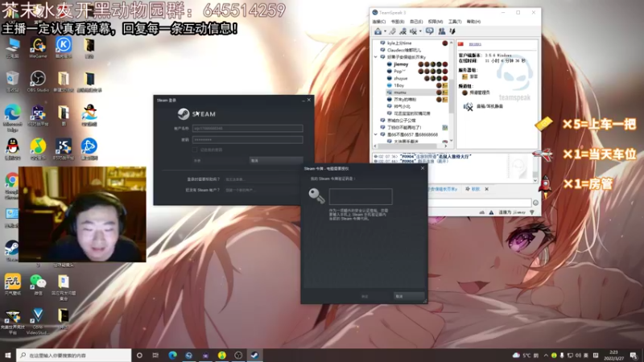Open Microsoft Edge desktop shortcut

click(x=12, y=118)
